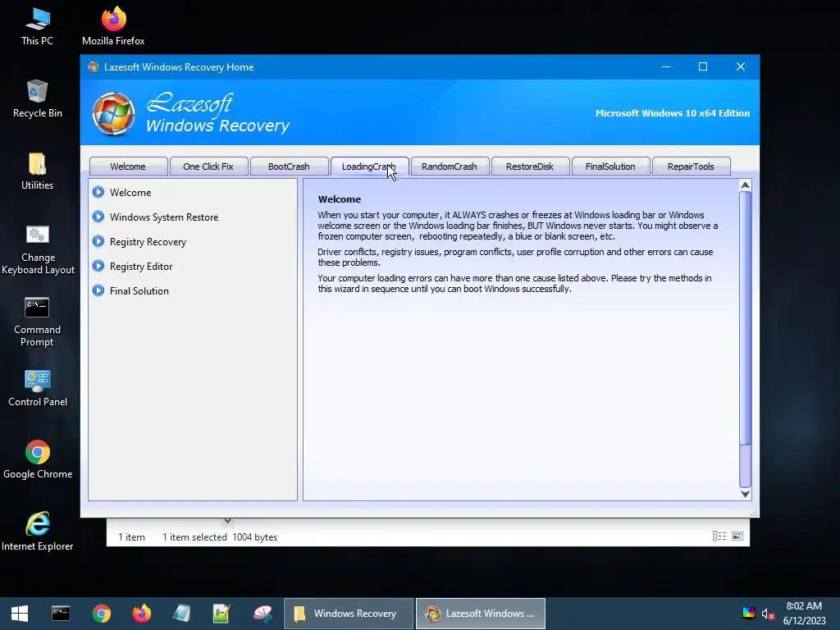The height and width of the screenshot is (630, 840).
Task: Open the RandomCrash tab
Action: click(x=450, y=167)
